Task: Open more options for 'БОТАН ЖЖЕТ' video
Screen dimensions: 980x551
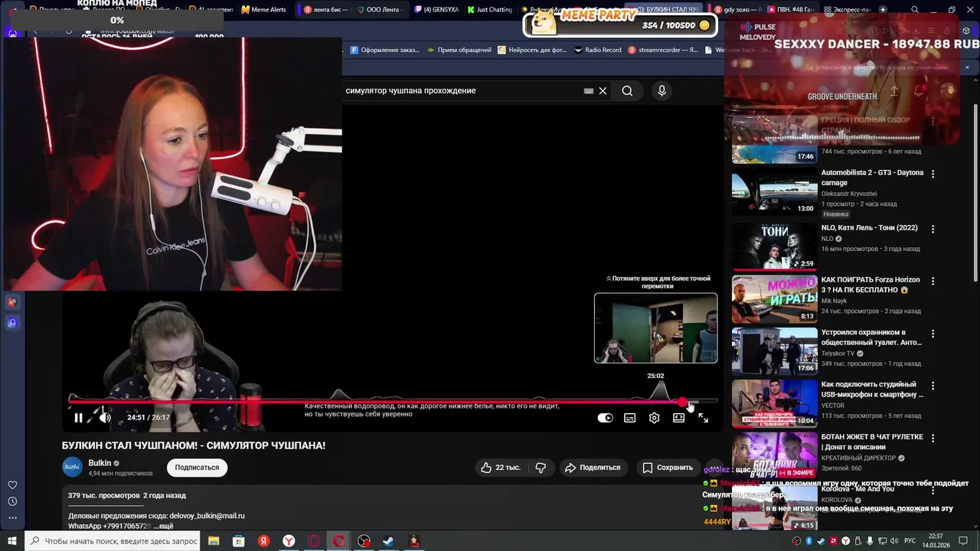Action: [933, 439]
